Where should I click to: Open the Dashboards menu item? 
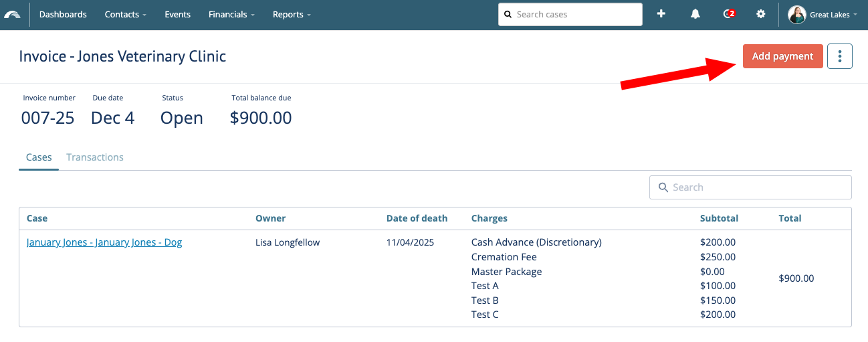63,15
